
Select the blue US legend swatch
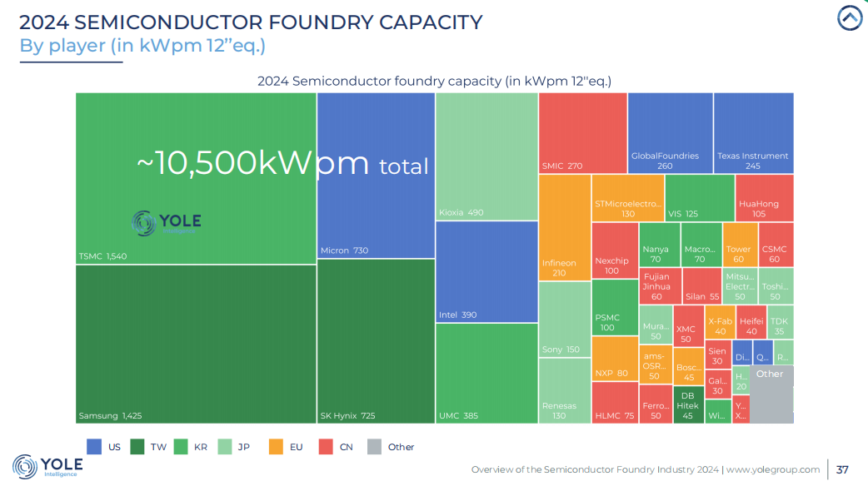(x=94, y=447)
